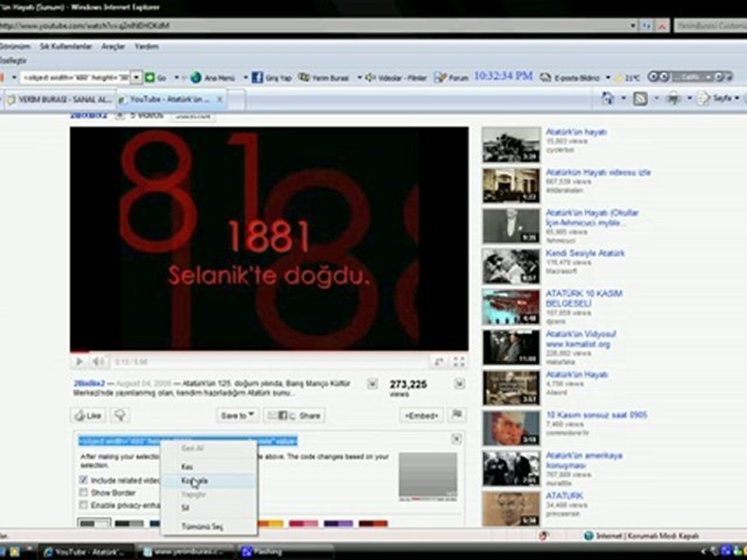Click the E-posta Bildirici mail icon

click(545, 77)
